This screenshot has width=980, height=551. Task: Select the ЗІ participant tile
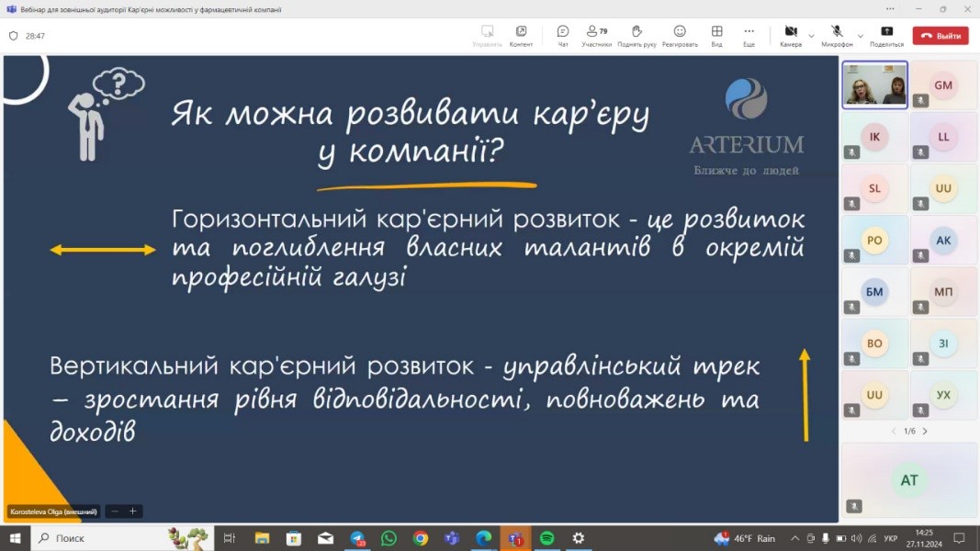[943, 343]
